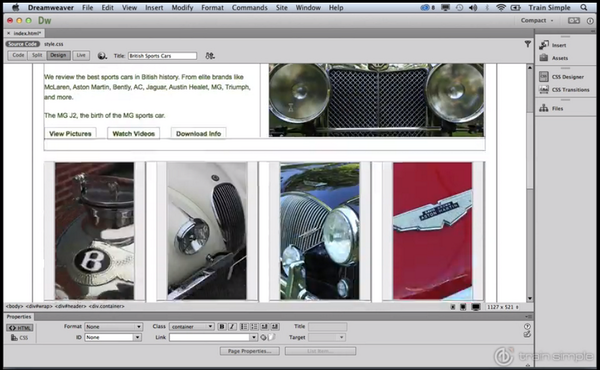Click the Point to File target icon
This screenshot has height=370, width=600.
point(263,337)
